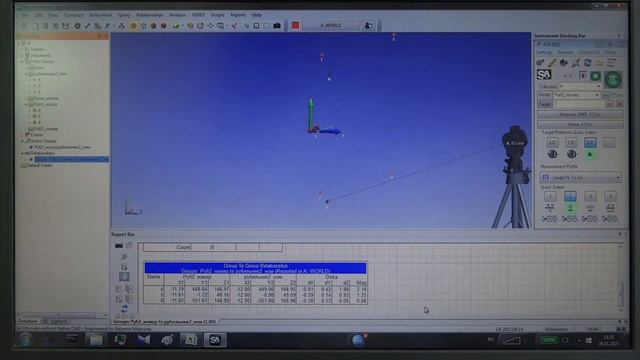Click the blue globe icon on taskbar
Image resolution: width=640 pixels, height=360 pixels.
coord(358,340)
